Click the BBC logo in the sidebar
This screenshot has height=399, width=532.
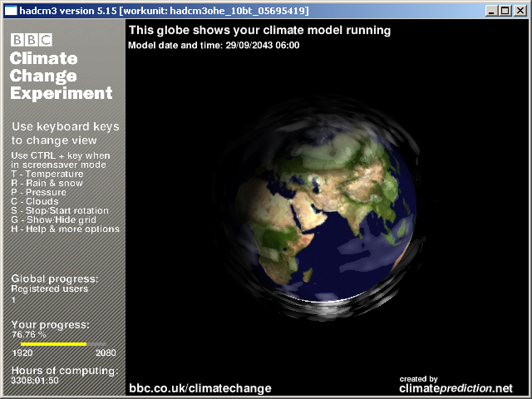point(31,40)
